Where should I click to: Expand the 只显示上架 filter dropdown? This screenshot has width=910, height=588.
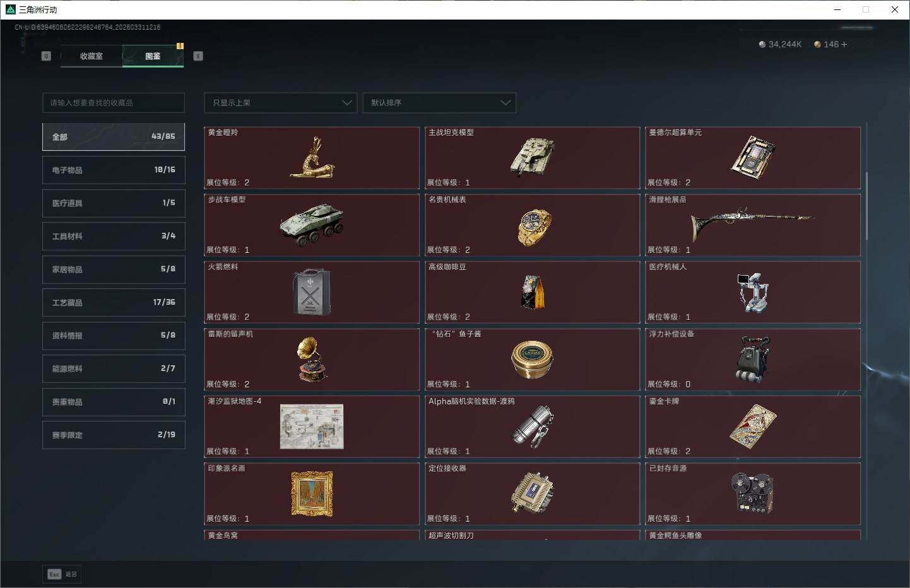point(281,103)
